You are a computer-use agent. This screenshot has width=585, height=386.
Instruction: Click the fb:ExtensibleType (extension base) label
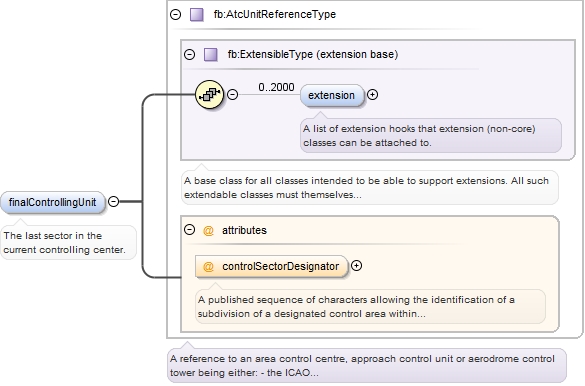313,54
